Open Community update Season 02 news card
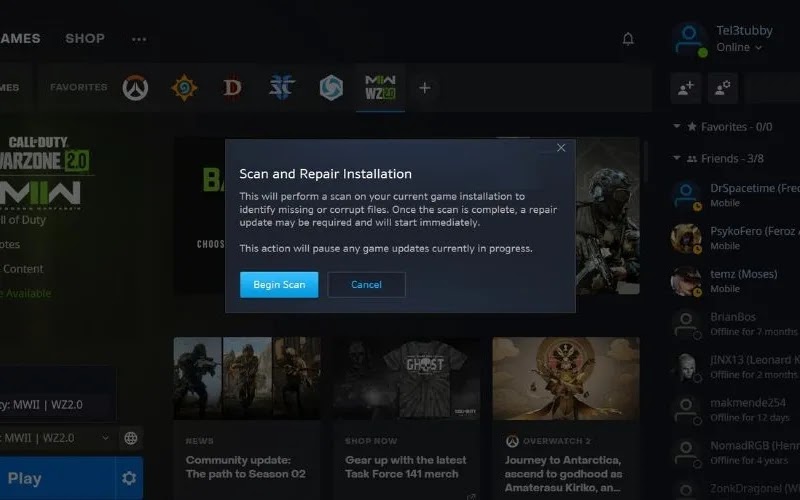This screenshot has height=500, width=800. click(x=247, y=418)
